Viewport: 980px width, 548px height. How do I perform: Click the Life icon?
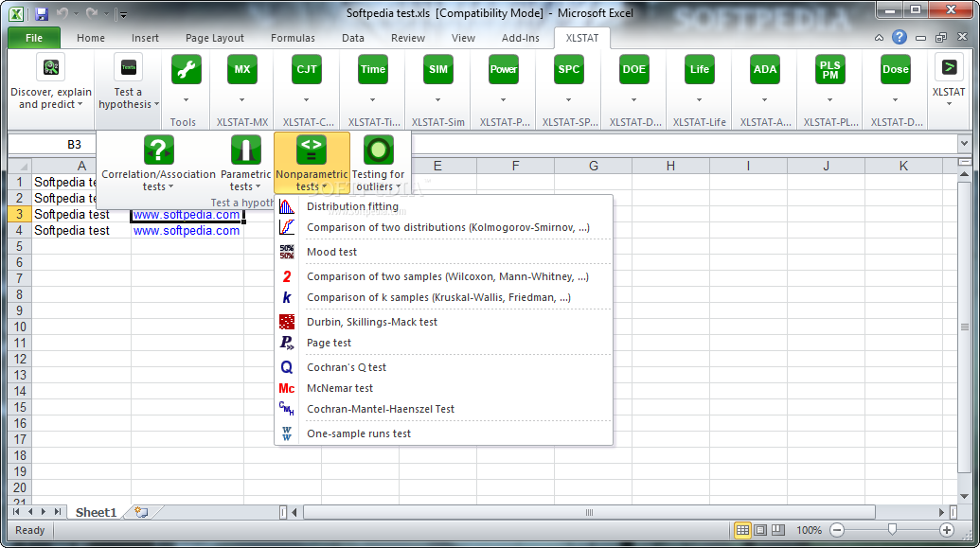[x=700, y=69]
